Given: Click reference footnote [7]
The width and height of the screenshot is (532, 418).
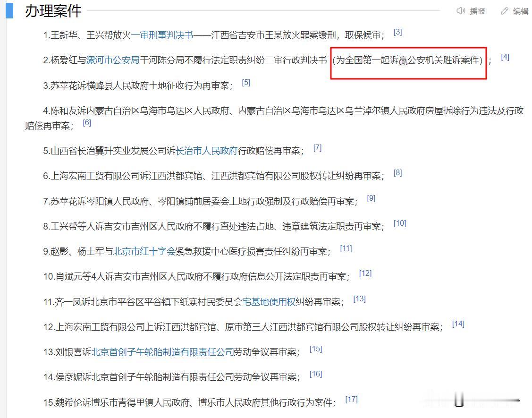Looking at the screenshot, I should tap(317, 148).
